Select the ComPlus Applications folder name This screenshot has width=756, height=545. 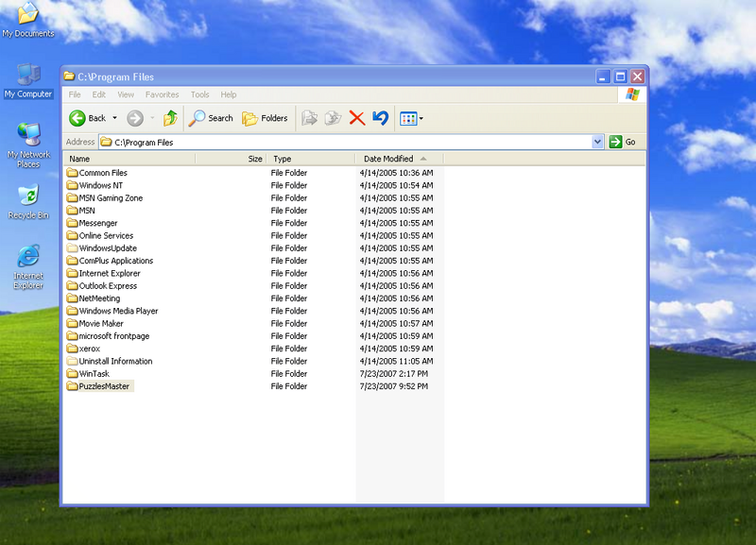[x=116, y=261]
